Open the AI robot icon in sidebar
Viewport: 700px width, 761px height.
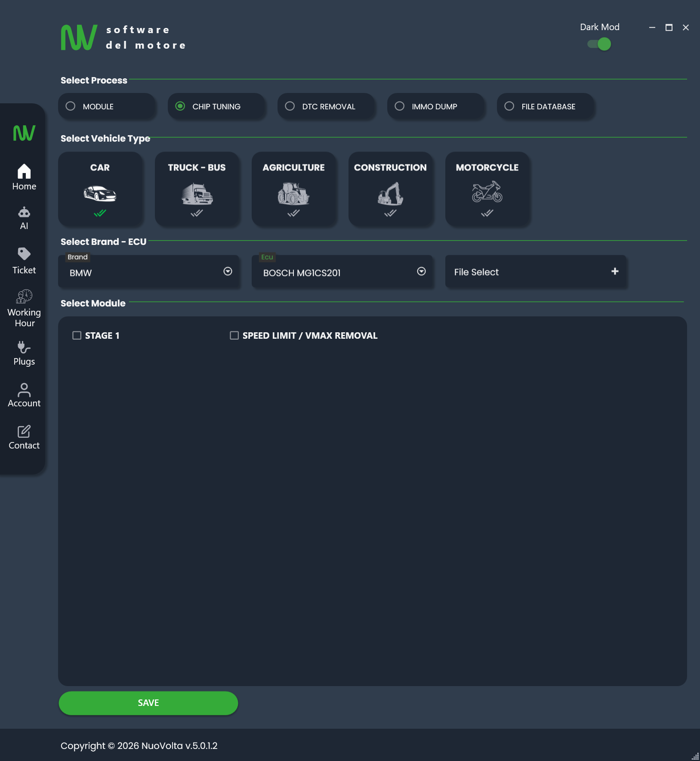(x=24, y=213)
